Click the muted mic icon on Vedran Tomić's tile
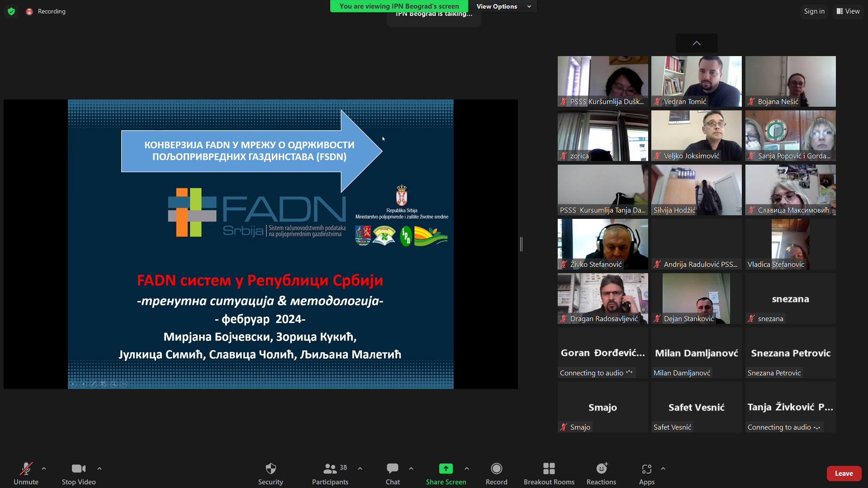The width and height of the screenshot is (868, 488). pyautogui.click(x=657, y=102)
